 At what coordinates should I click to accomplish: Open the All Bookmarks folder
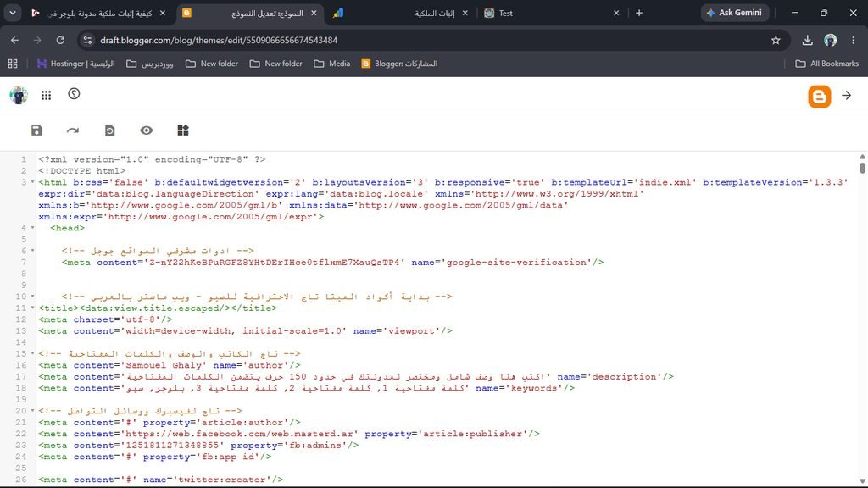827,64
